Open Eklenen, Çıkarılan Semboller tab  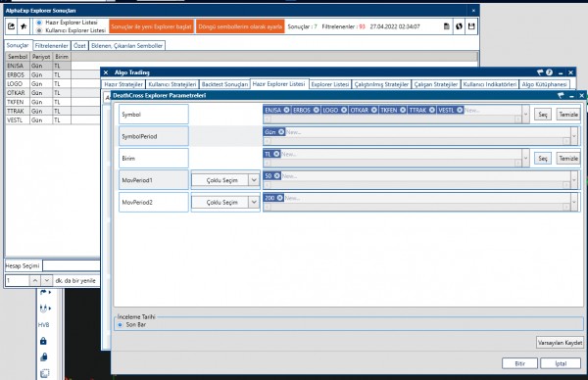tap(127, 46)
